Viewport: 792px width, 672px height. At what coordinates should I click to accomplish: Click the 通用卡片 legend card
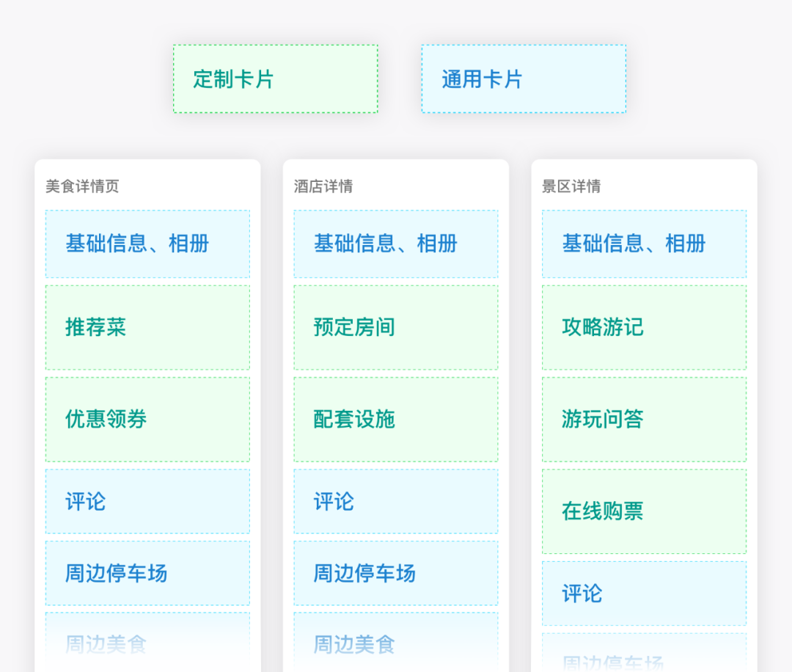point(524,78)
